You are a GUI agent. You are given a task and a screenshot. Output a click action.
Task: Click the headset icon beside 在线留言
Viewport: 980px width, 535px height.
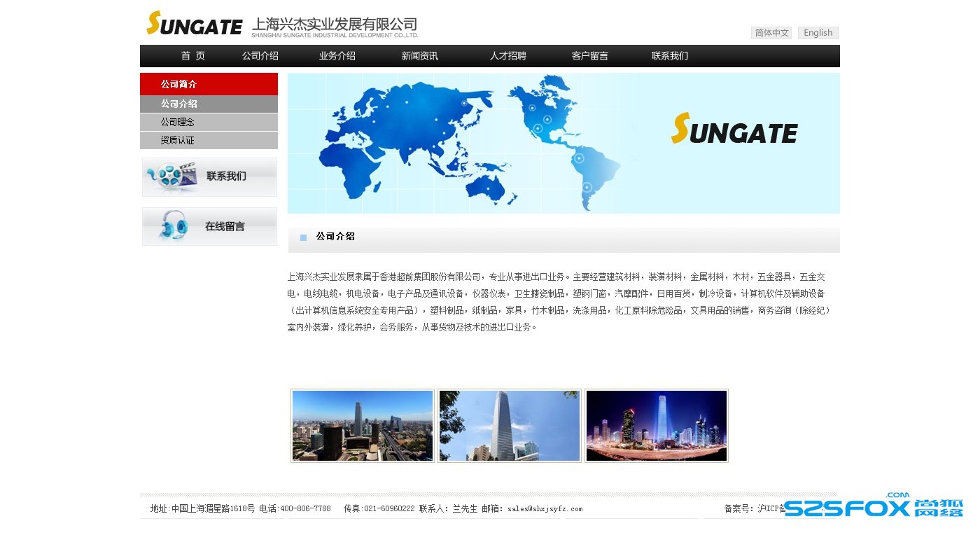tap(172, 226)
